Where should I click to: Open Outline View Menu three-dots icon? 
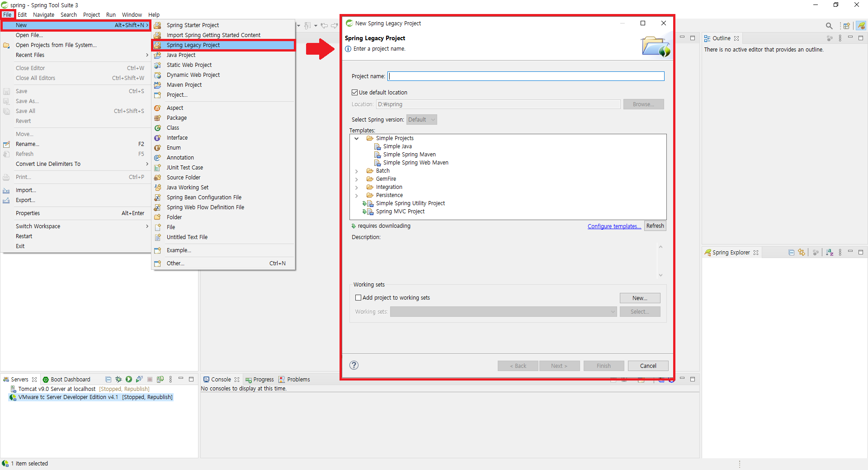pos(840,38)
